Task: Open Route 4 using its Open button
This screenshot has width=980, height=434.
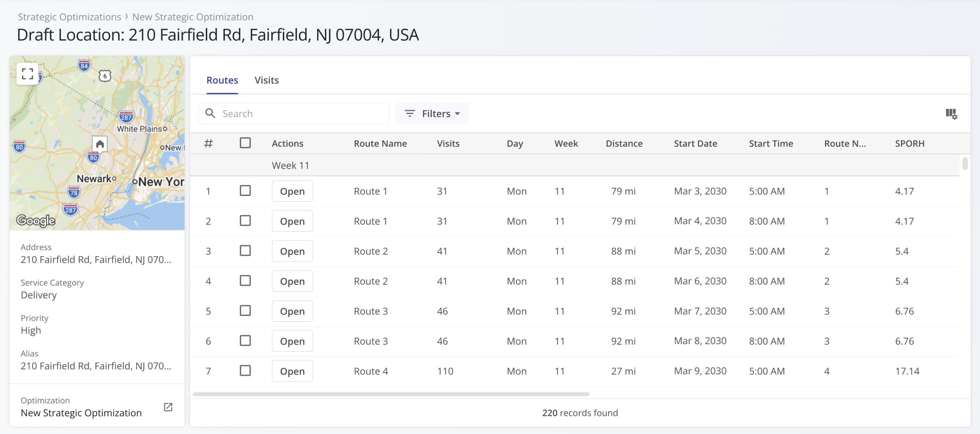Action: [x=292, y=370]
